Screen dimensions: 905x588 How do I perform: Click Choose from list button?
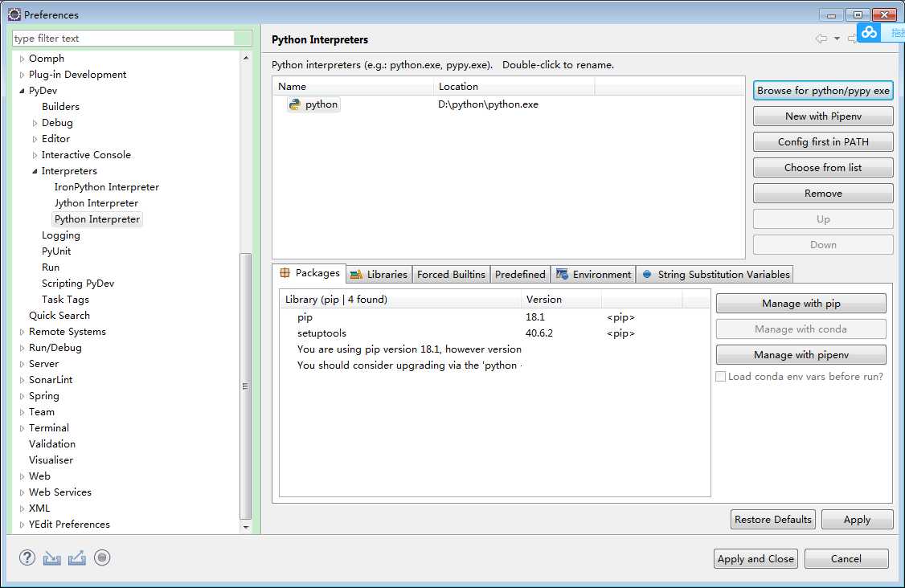pos(823,167)
